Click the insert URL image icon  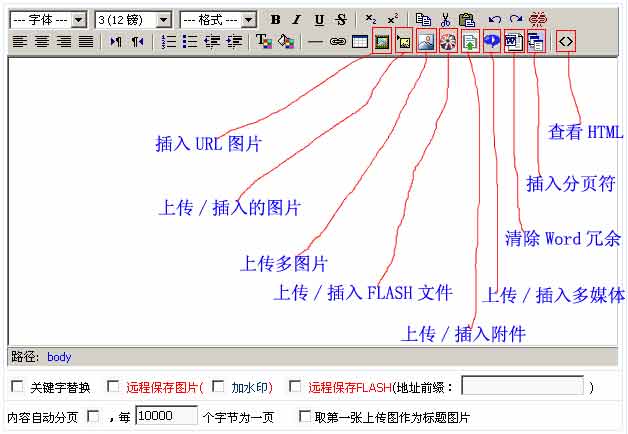[380, 42]
